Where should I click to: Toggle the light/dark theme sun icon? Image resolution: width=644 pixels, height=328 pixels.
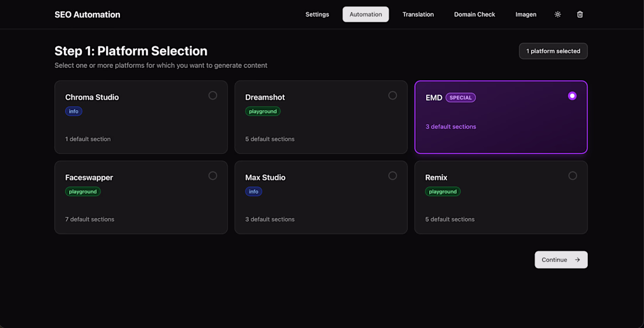pos(557,15)
